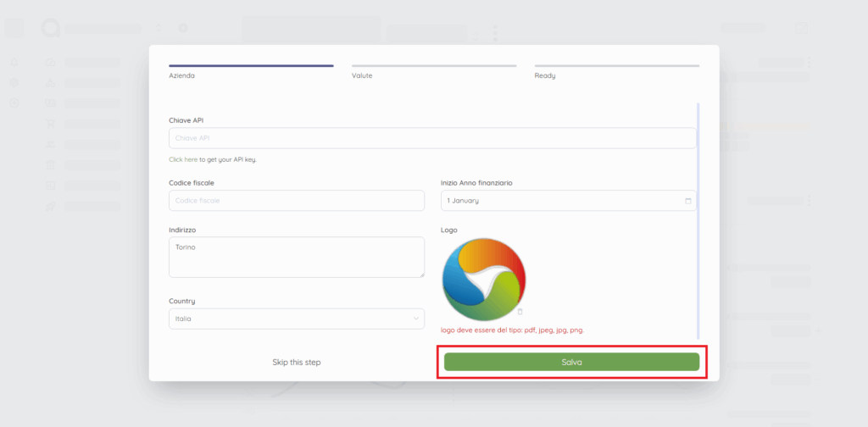Viewport: 868px width, 427px height.
Task: Expand the Country chevron arrow
Action: point(415,319)
